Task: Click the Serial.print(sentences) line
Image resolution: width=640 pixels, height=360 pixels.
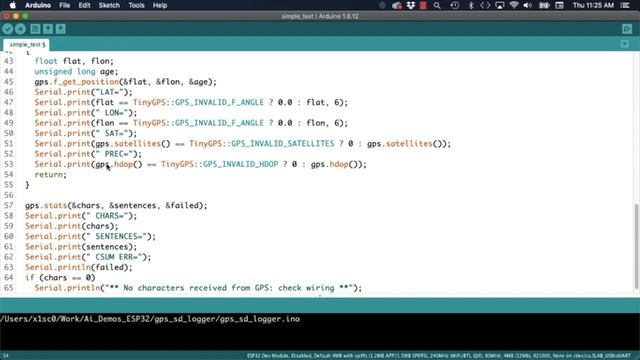Action: (81, 247)
